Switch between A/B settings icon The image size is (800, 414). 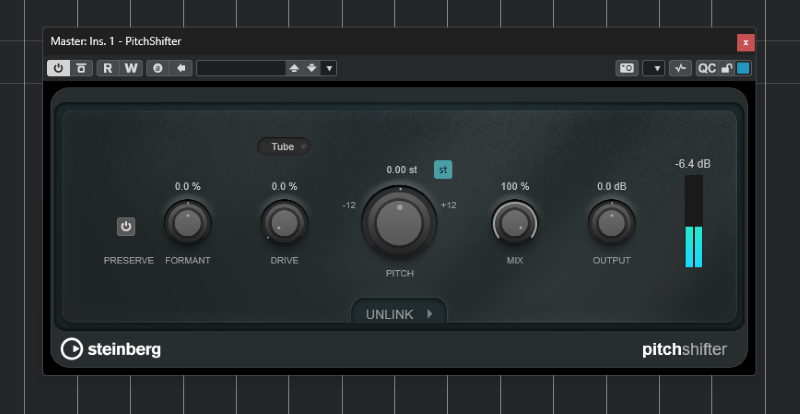pos(158,68)
